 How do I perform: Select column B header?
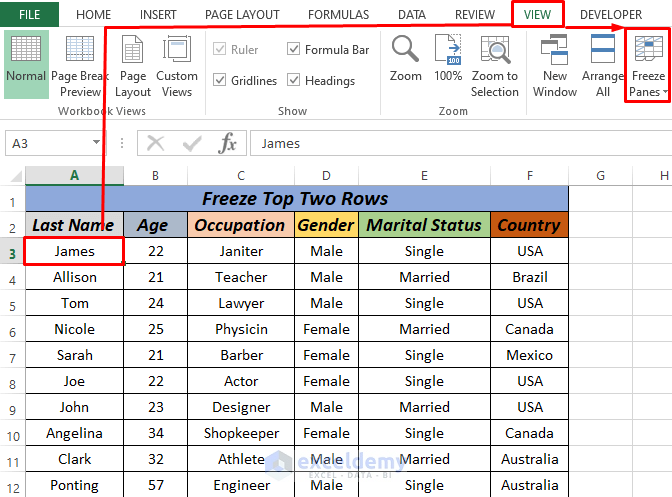point(156,176)
